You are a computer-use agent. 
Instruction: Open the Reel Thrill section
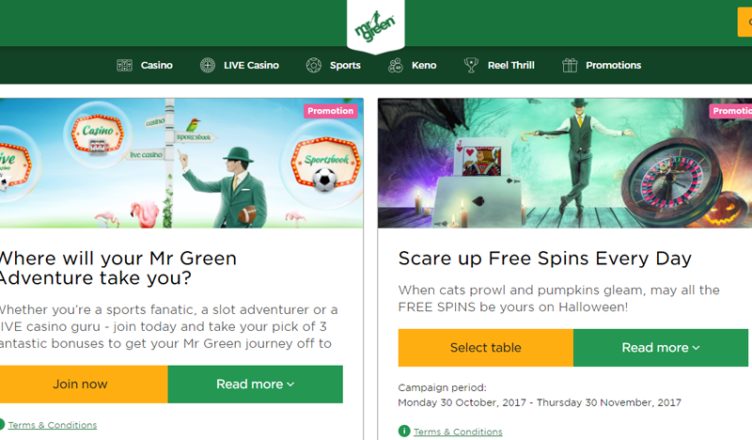point(511,65)
